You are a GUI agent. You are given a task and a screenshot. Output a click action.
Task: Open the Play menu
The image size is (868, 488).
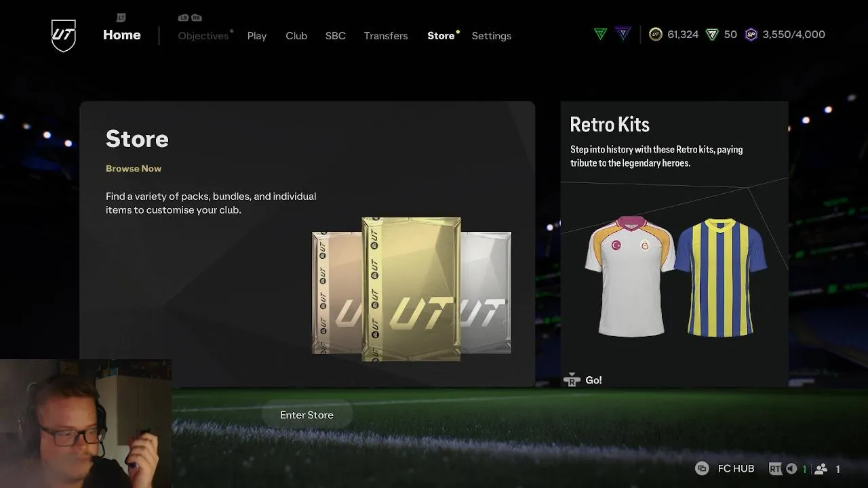pos(257,36)
